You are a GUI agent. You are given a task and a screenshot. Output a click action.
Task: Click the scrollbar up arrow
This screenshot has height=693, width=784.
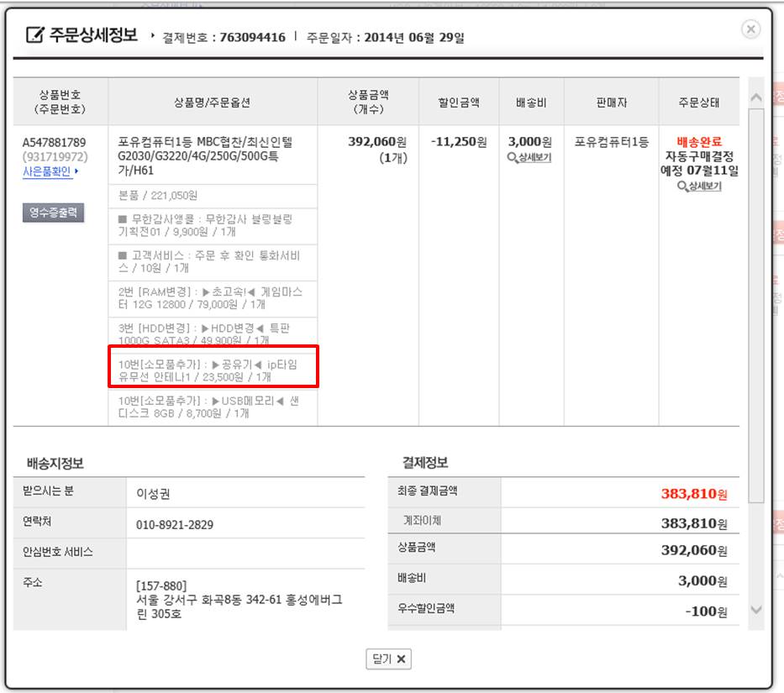tap(756, 97)
